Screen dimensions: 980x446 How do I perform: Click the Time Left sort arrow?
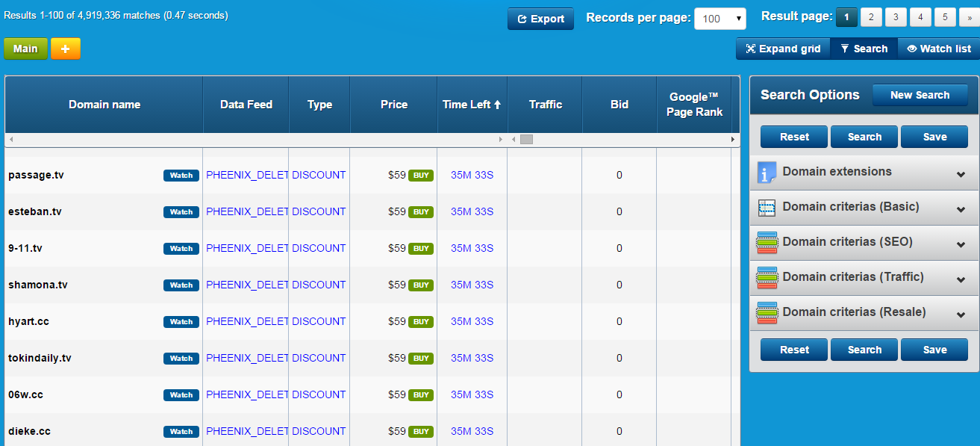(498, 105)
